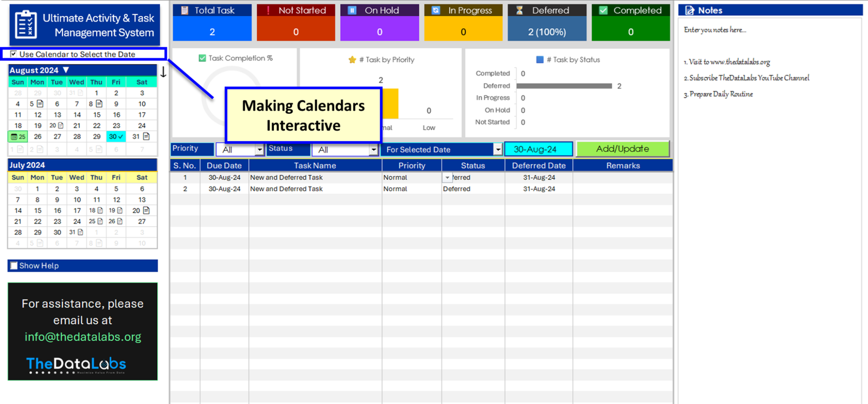Click the Remarks column header
Image resolution: width=868 pixels, height=404 pixels.
click(x=623, y=165)
